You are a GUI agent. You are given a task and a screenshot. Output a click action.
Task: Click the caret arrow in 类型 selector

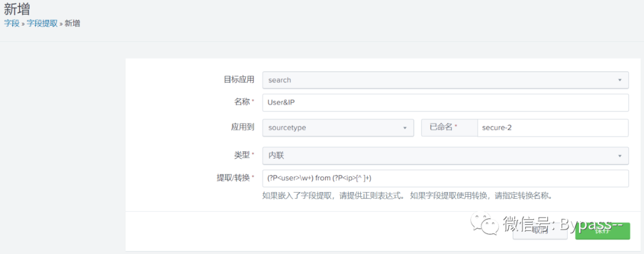[x=620, y=156]
